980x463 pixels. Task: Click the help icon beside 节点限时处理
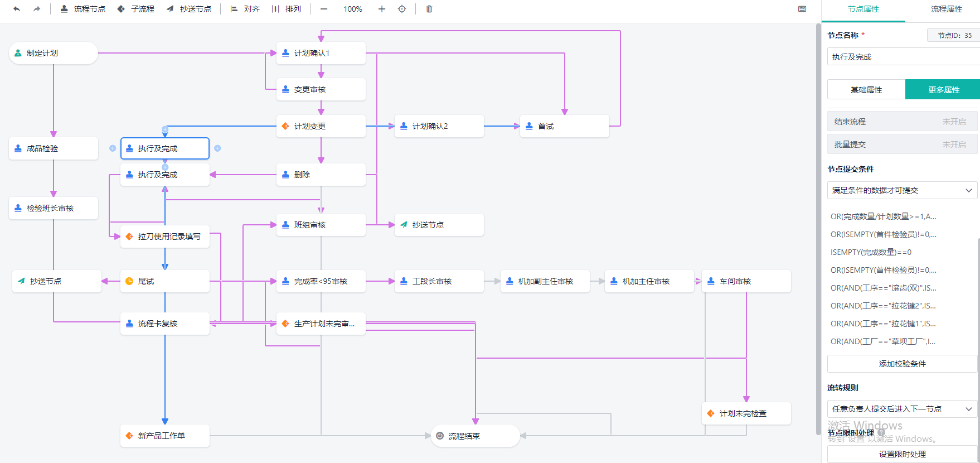click(x=881, y=432)
